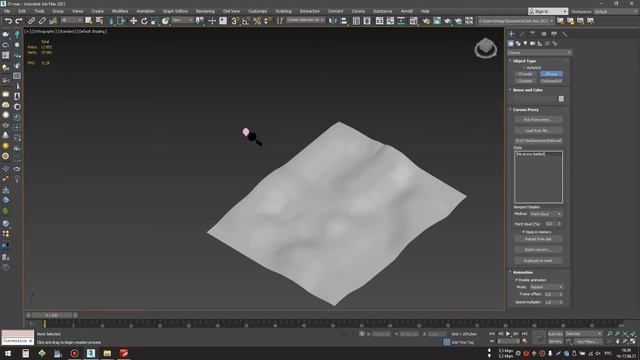Screen dimensions: 640x360
Task: Click the ViewCube in the viewport
Action: (x=486, y=48)
